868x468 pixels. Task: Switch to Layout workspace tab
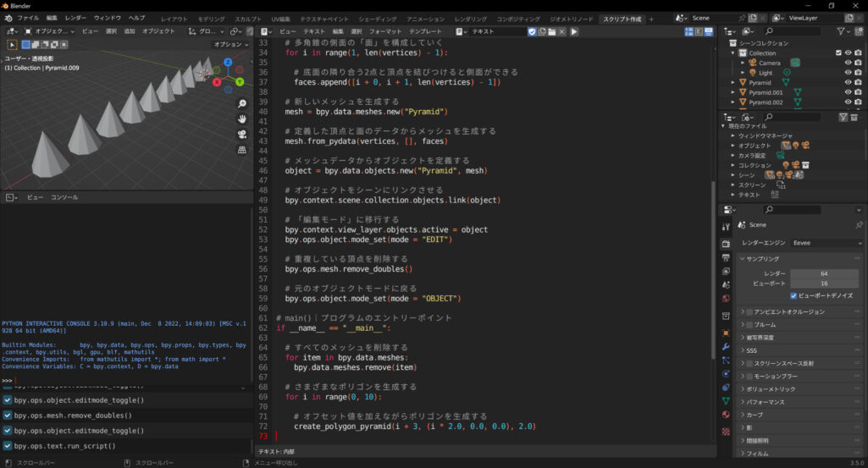174,19
